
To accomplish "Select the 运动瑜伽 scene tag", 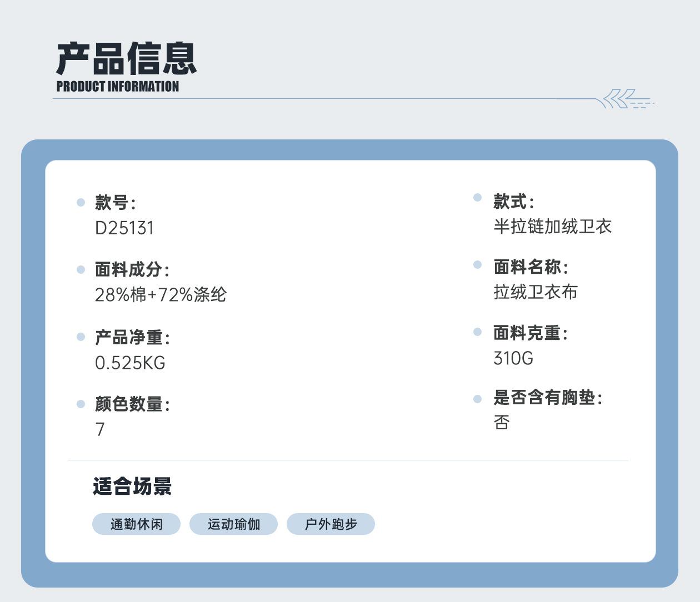I will (233, 524).
